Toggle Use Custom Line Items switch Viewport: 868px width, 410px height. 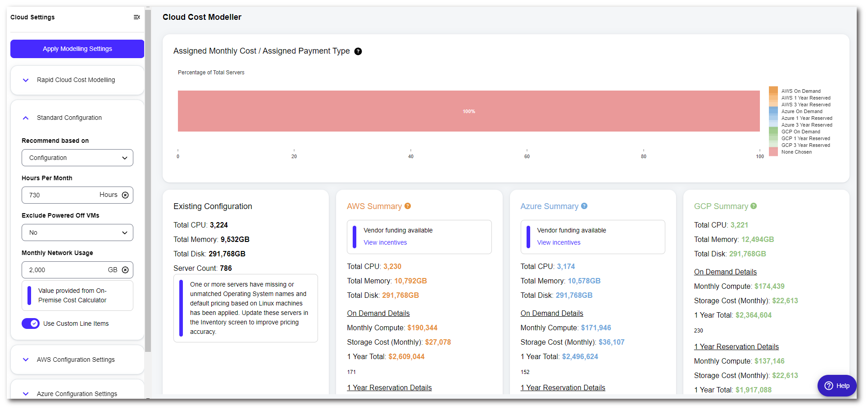pos(31,323)
